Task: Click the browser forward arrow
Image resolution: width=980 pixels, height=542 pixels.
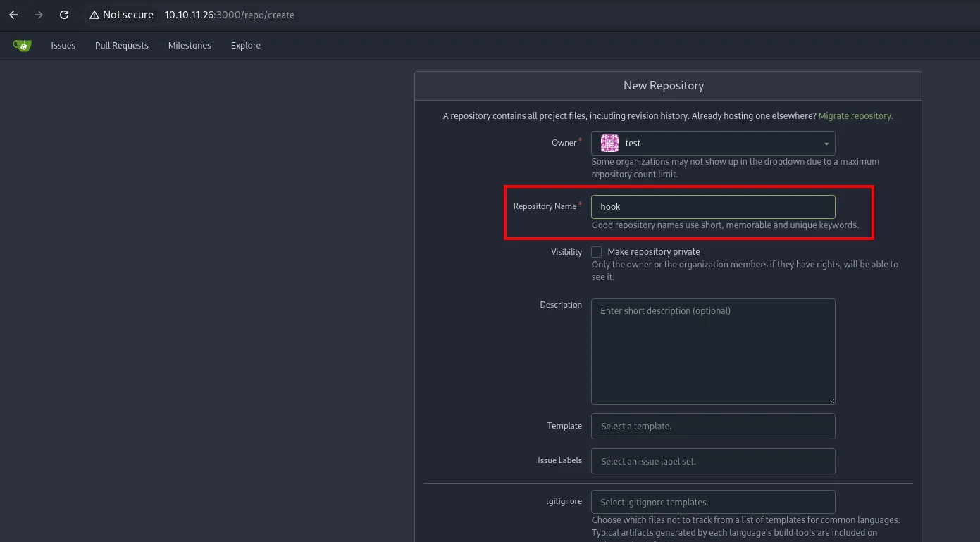Action: click(x=39, y=15)
